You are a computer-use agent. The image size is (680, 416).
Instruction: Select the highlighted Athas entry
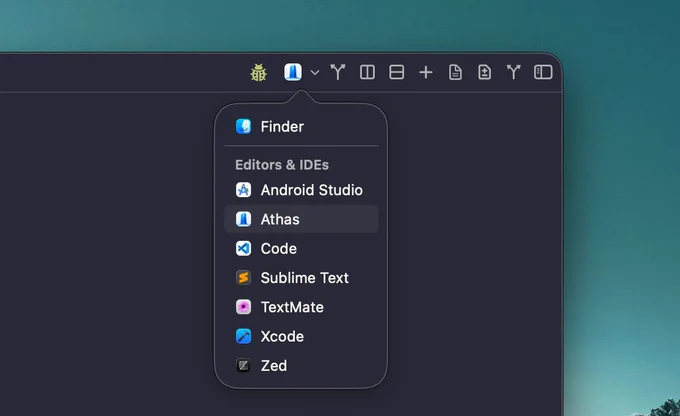click(x=301, y=219)
